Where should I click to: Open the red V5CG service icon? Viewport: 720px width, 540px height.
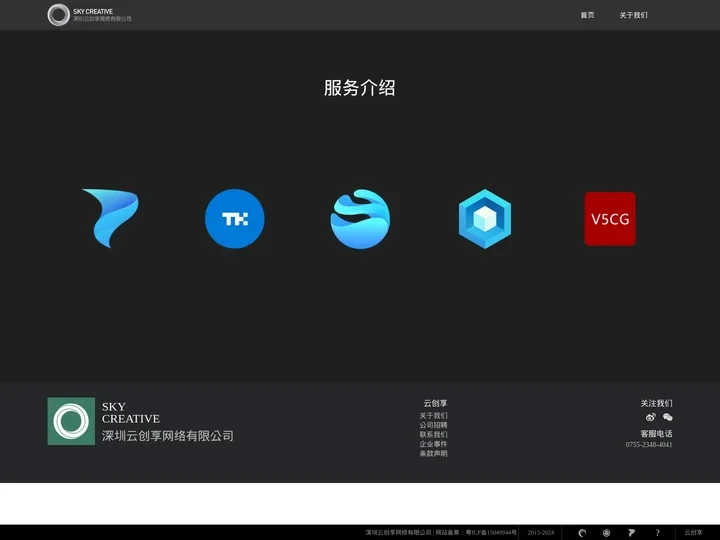(610, 219)
